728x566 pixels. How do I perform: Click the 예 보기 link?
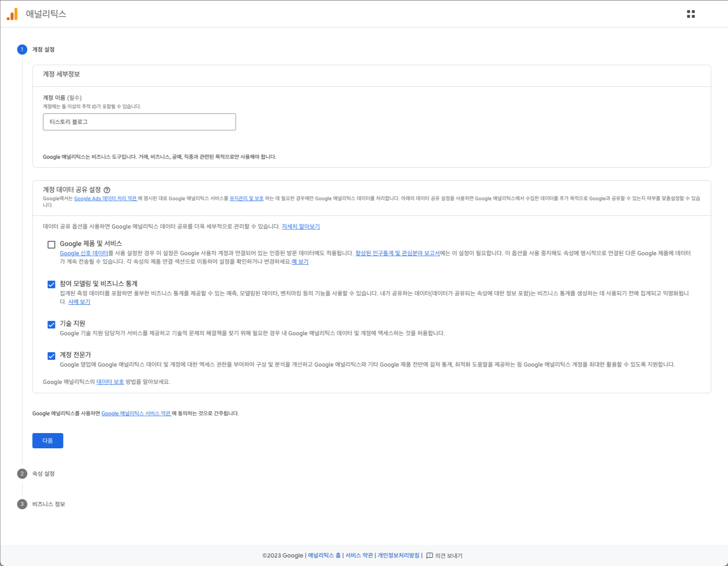(300, 262)
